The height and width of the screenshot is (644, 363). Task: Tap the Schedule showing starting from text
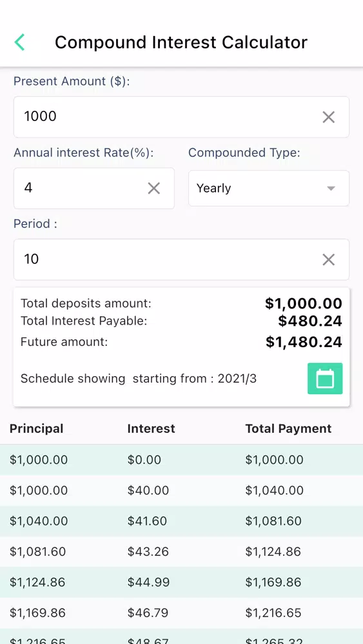pos(139,378)
